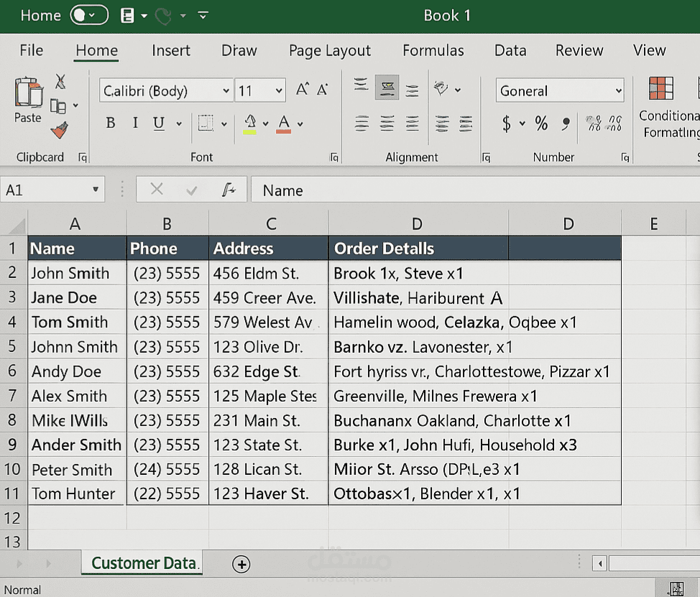700x597 pixels.
Task: Click the Paste clipboard icon
Action: [x=28, y=93]
